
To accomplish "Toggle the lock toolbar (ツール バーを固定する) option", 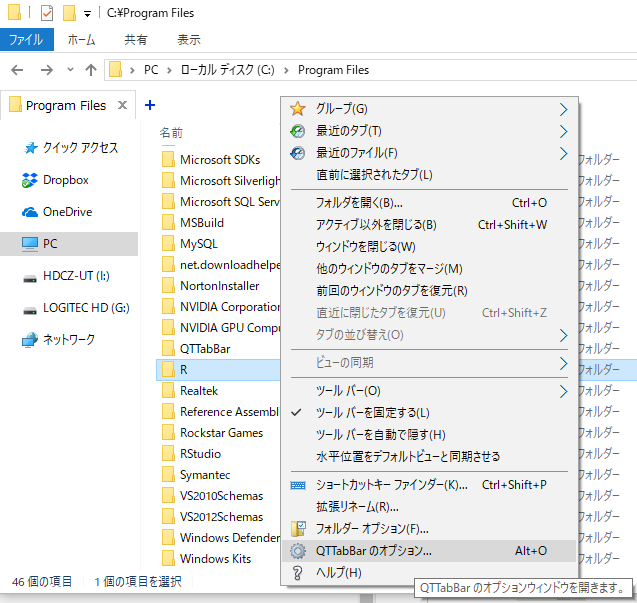I will (429, 413).
